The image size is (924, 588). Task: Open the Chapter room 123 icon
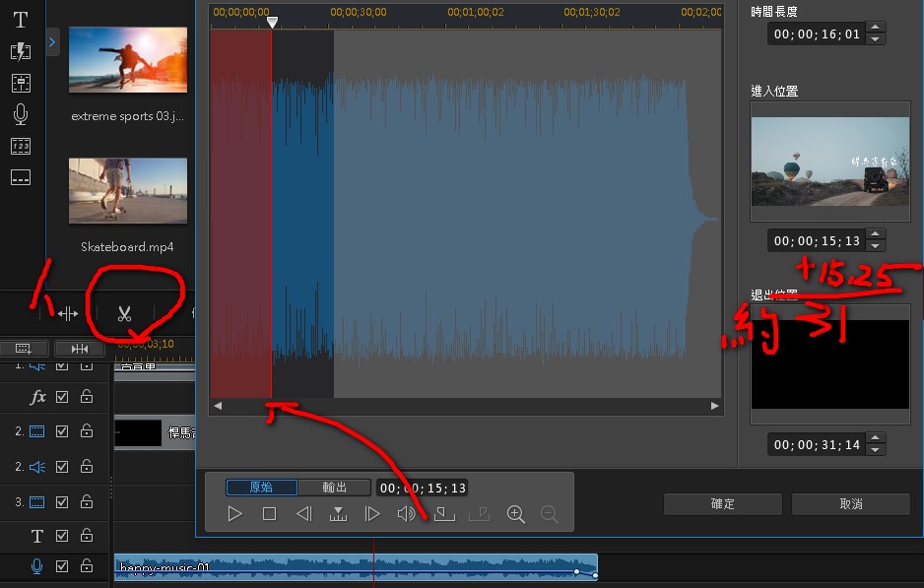click(x=21, y=146)
